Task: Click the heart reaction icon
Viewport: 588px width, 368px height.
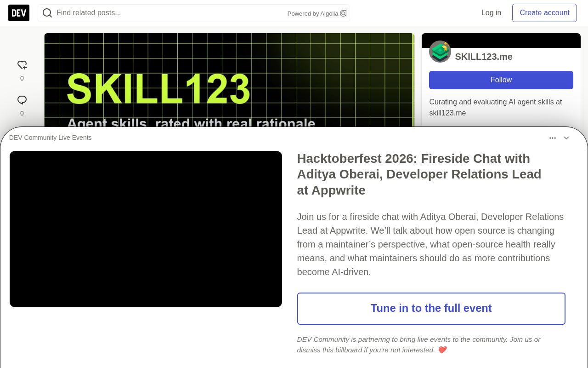Action: pos(22,65)
